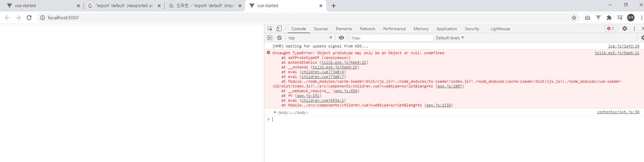
Task: Open the media controls playlist icon
Action: 620,18
